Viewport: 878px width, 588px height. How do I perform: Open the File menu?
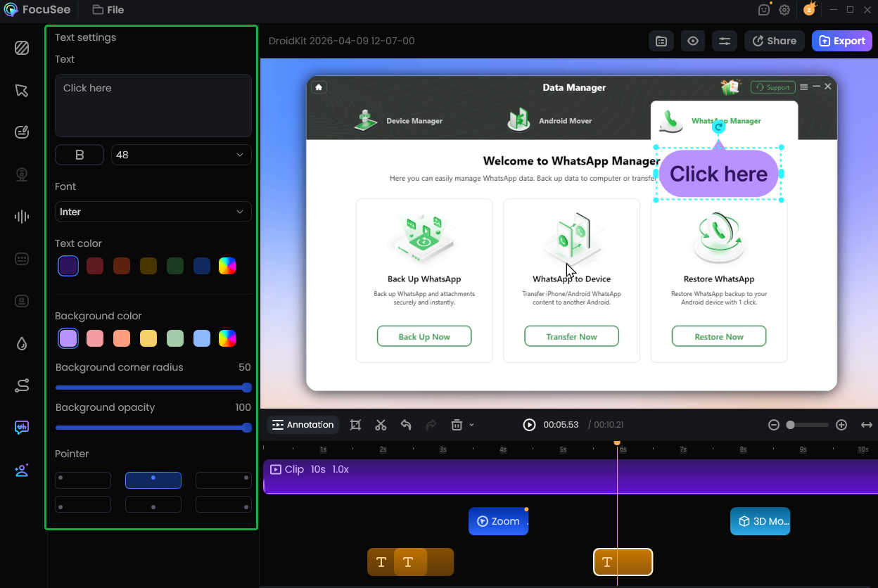point(109,10)
